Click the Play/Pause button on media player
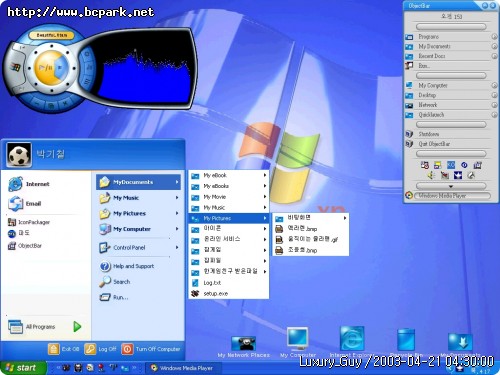500x375 pixels. click(46, 68)
